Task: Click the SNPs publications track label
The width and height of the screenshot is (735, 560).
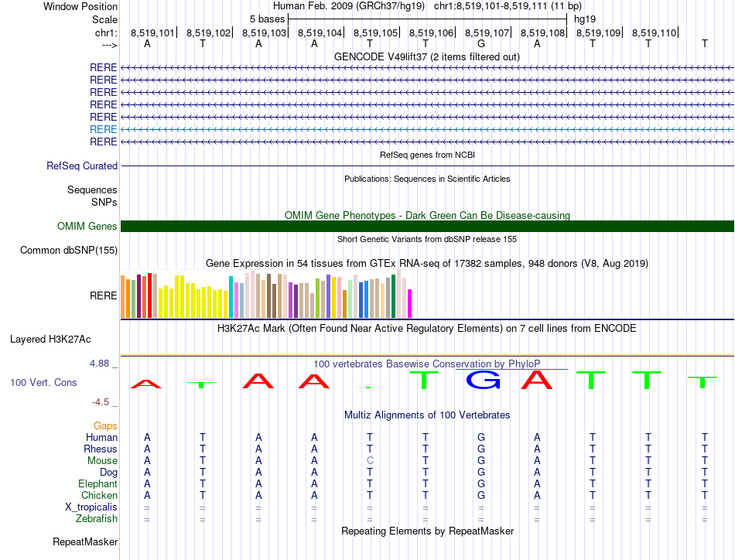Action: (x=104, y=202)
